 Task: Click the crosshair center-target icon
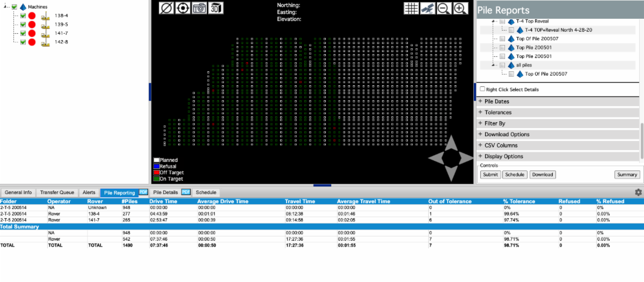183,8
